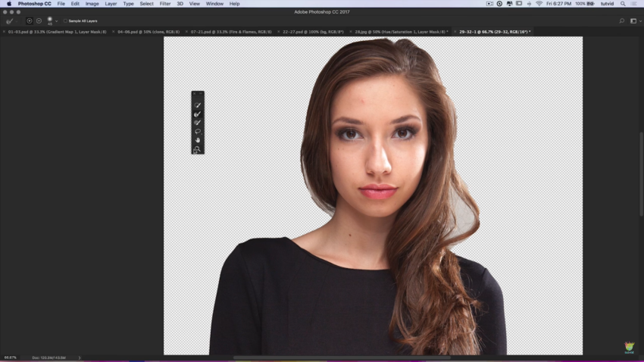Image resolution: width=644 pixels, height=362 pixels.
Task: Expand the tool preset dropdown arrow
Action: [17, 21]
